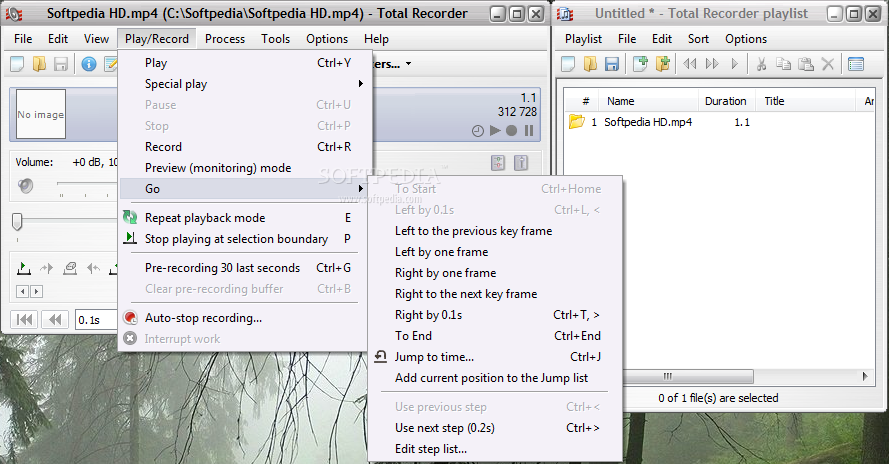Expand the Go submenu
This screenshot has width=889, height=464.
(245, 189)
